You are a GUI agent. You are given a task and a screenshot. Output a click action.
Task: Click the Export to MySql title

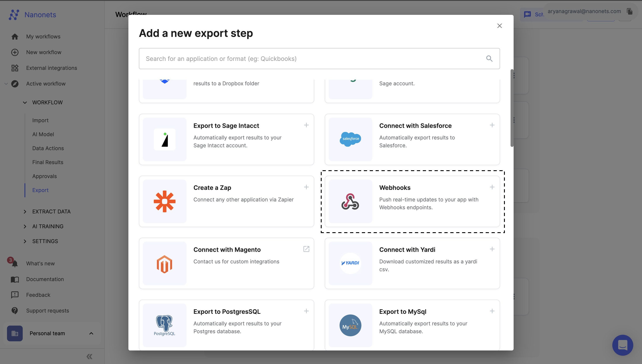(x=403, y=312)
